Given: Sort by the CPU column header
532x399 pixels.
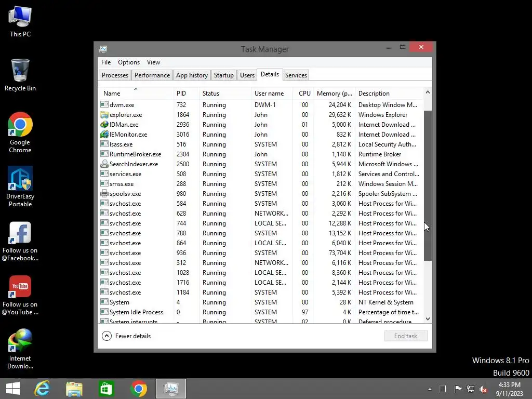Looking at the screenshot, I should point(304,94).
